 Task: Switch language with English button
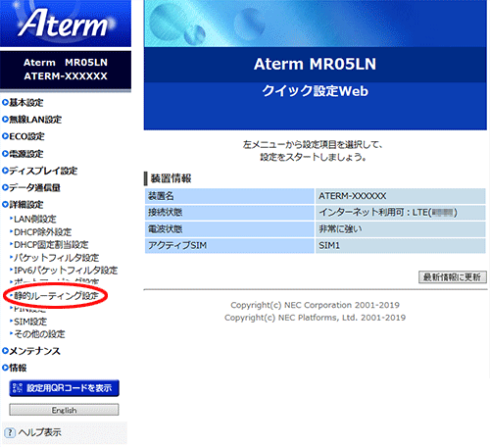pyautogui.click(x=64, y=410)
